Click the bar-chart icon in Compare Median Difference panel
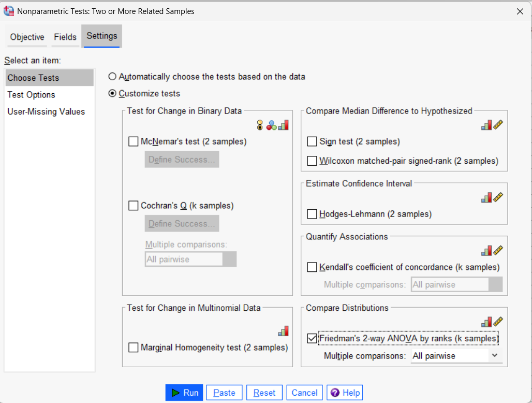532x403 pixels. click(x=487, y=125)
